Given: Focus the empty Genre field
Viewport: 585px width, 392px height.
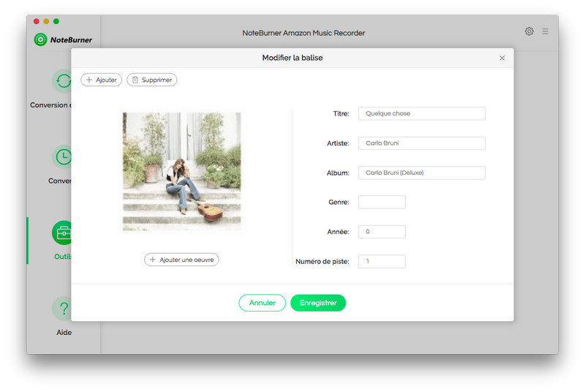Looking at the screenshot, I should tap(382, 202).
